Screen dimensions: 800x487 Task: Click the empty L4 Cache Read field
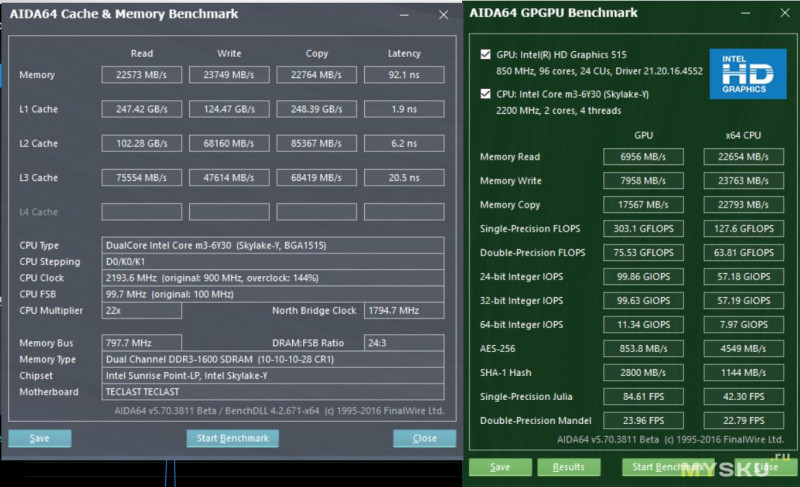click(x=141, y=212)
